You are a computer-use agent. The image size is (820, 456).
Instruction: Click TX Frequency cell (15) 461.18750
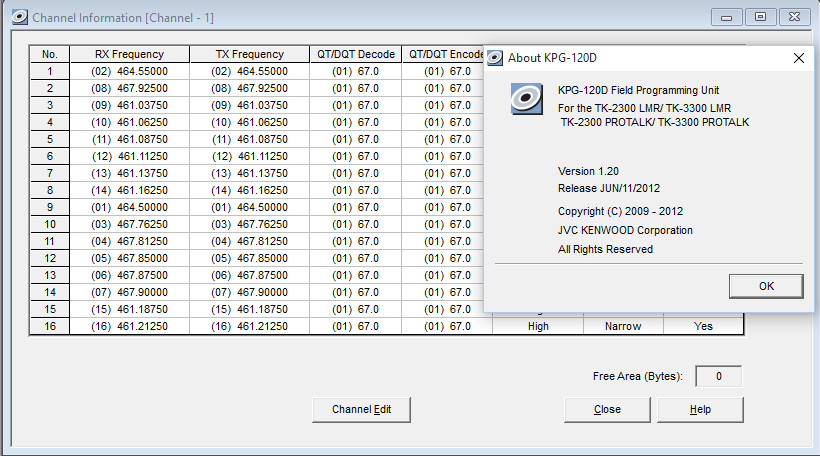249,309
